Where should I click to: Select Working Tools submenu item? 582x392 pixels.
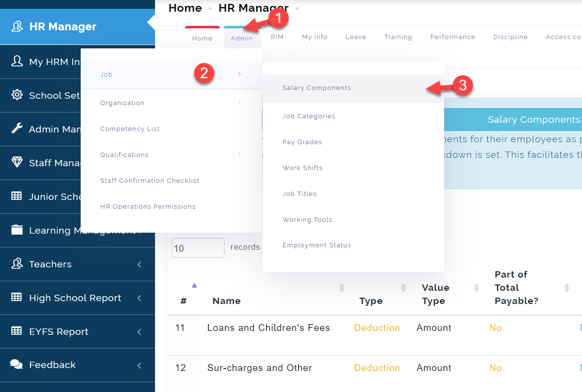click(x=353, y=220)
